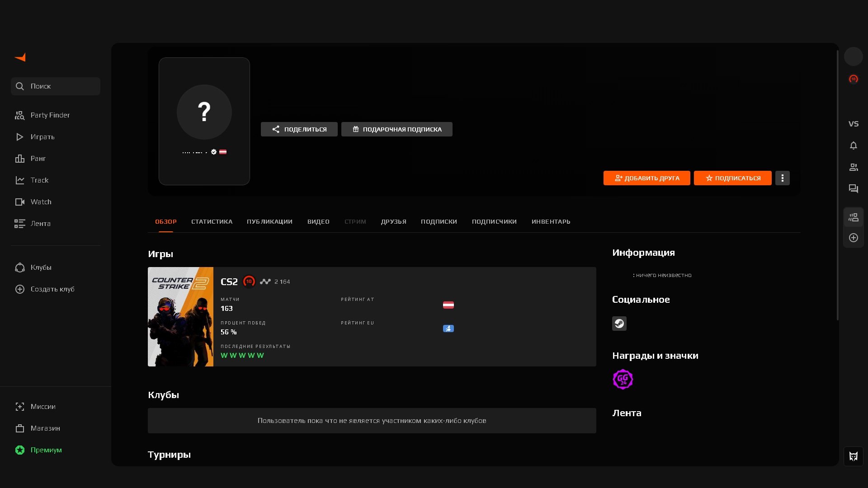Screen dimensions: 868x488
Task: Click the rank podium icon
Action: pos(19,159)
